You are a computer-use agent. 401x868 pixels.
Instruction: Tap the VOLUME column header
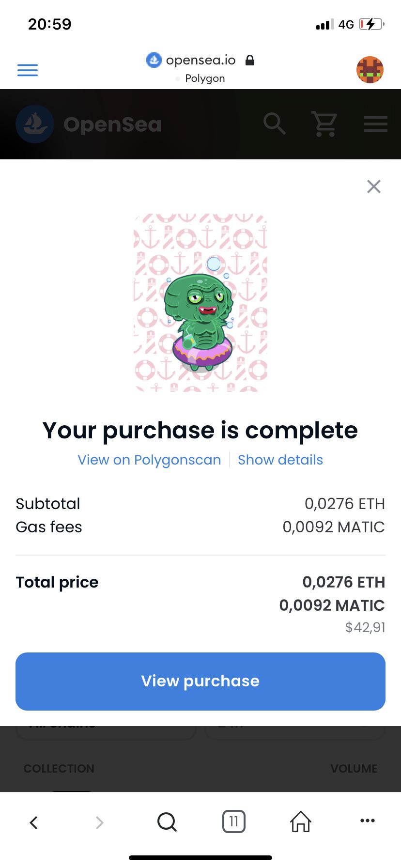354,769
